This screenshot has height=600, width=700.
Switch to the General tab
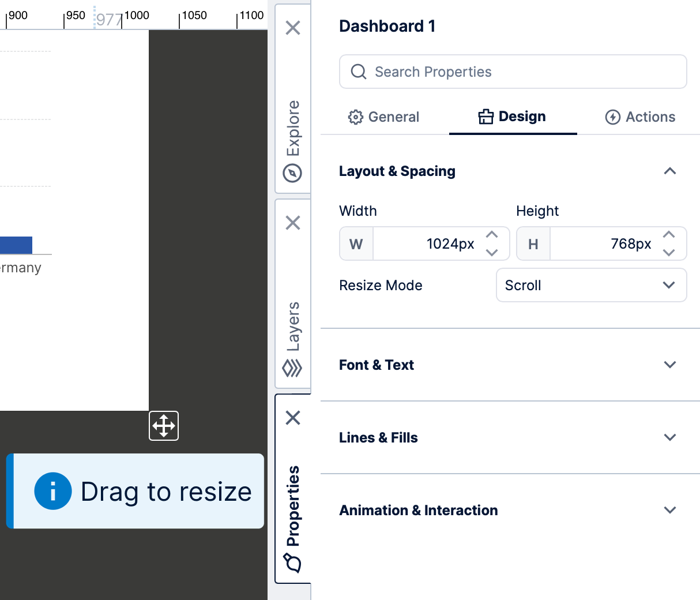click(384, 117)
